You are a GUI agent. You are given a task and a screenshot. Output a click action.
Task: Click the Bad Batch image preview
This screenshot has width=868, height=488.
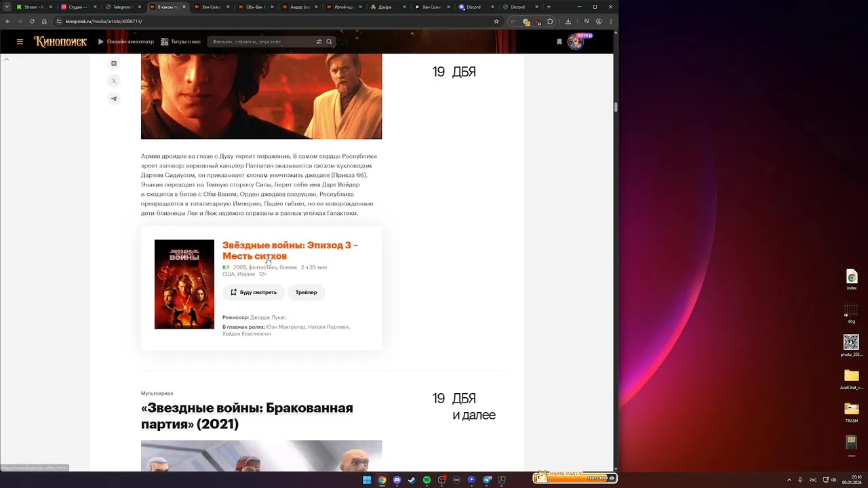[261, 455]
